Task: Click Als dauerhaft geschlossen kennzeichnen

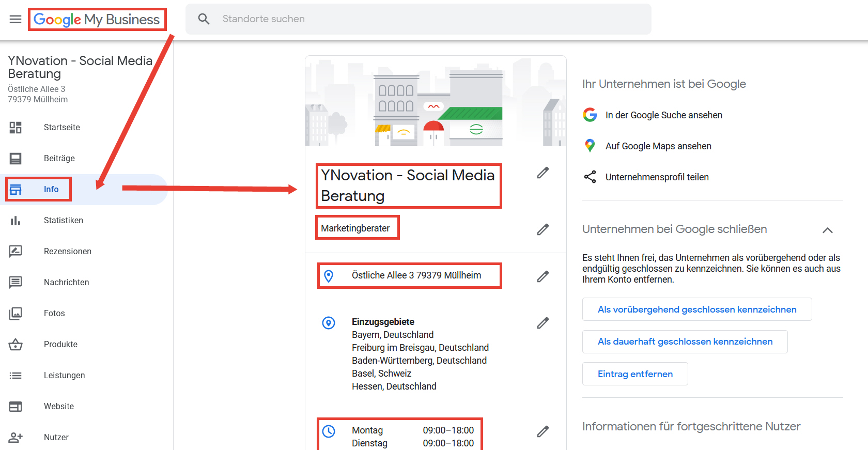Action: (x=685, y=342)
